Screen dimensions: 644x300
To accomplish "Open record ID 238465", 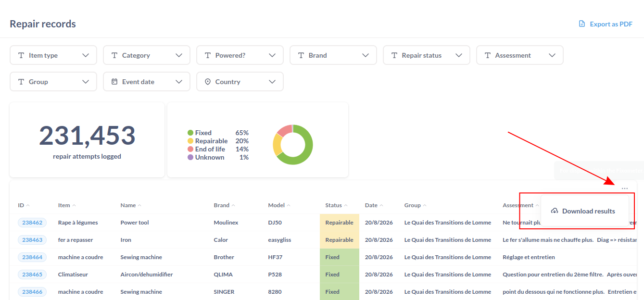I will (32, 275).
